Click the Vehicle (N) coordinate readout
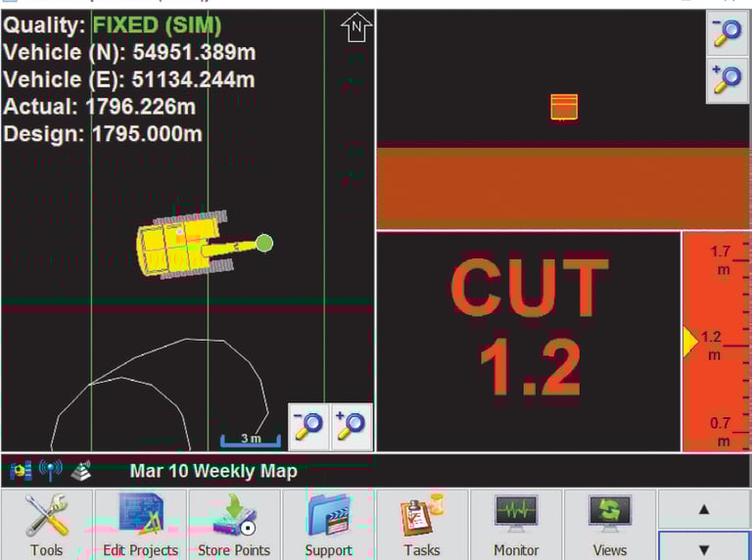The width and height of the screenshot is (752, 560). (x=129, y=52)
